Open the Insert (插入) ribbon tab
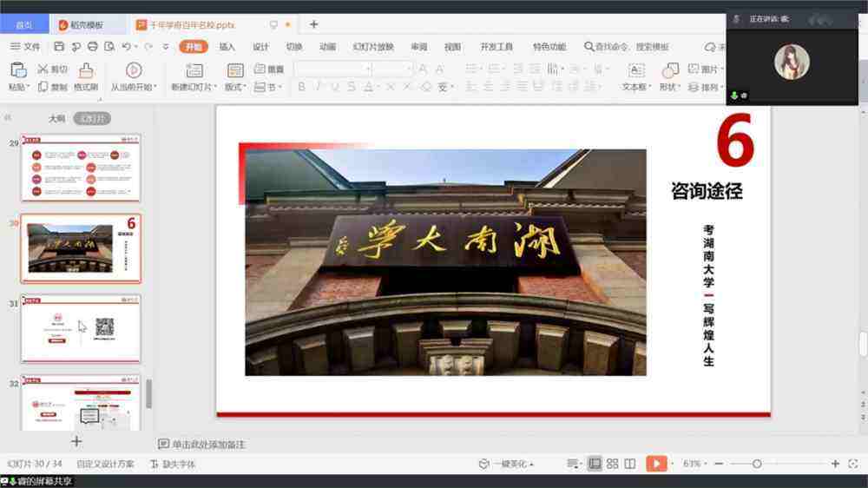 click(x=227, y=47)
